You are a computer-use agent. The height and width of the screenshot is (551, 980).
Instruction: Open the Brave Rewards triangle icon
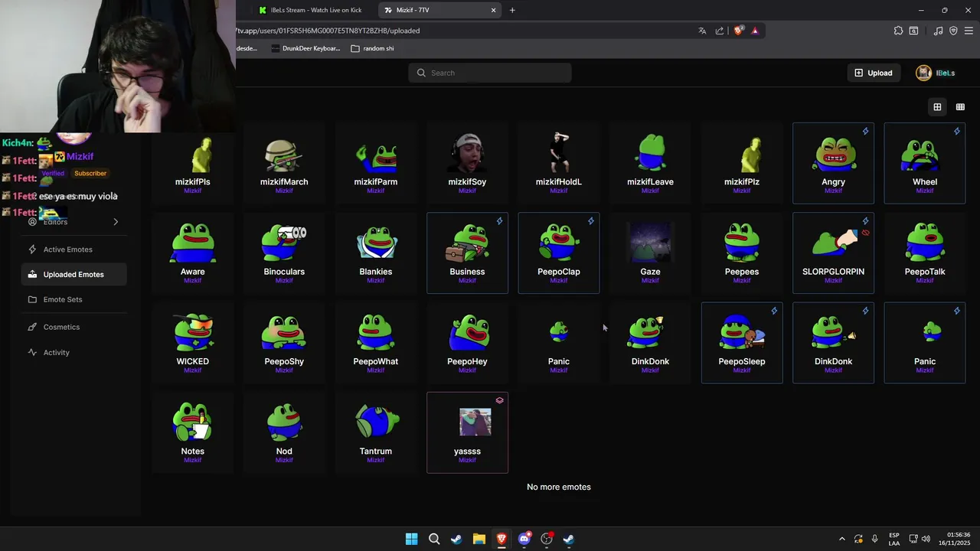pyautogui.click(x=755, y=31)
